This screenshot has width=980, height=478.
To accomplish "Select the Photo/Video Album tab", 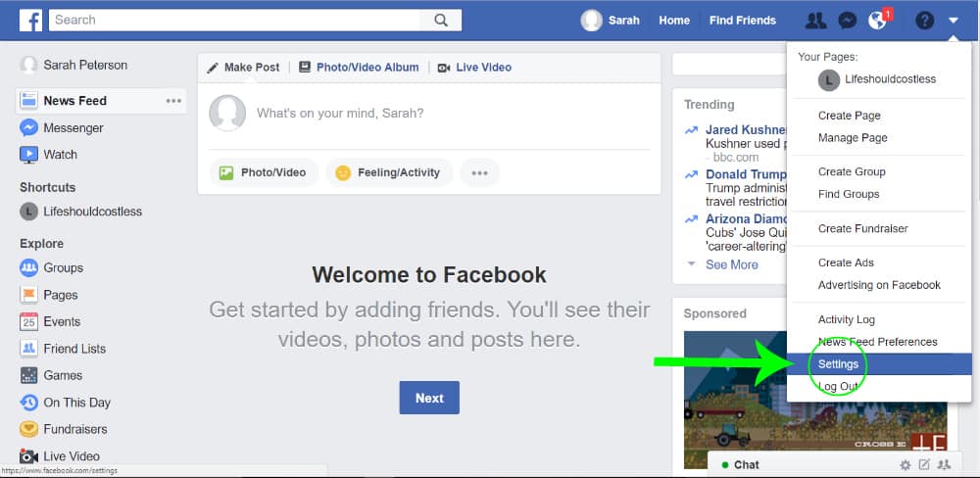I will pyautogui.click(x=359, y=67).
